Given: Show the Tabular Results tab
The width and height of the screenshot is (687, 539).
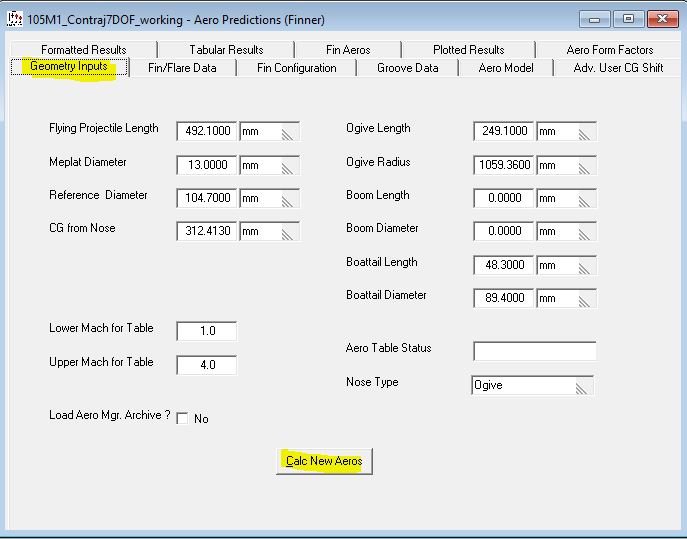Looking at the screenshot, I should (226, 50).
